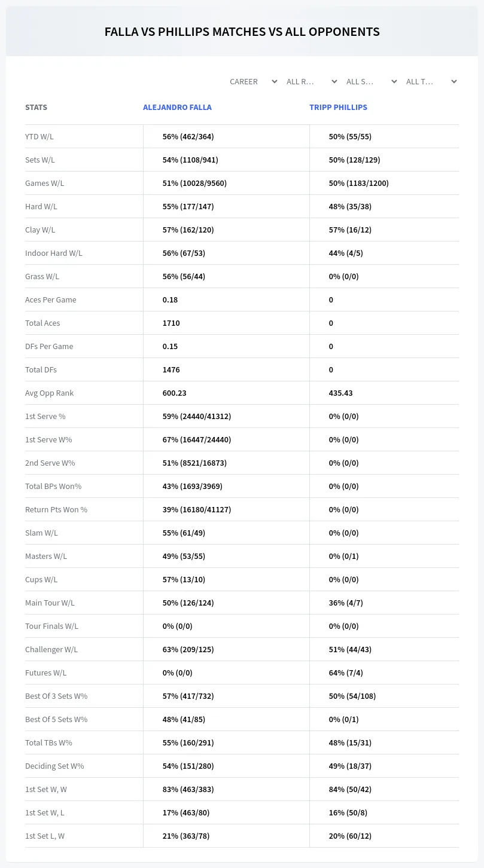This screenshot has height=868, width=484.
Task: Select Phillips' Futures W/L value 64% (7/4)
Action: 346,673
